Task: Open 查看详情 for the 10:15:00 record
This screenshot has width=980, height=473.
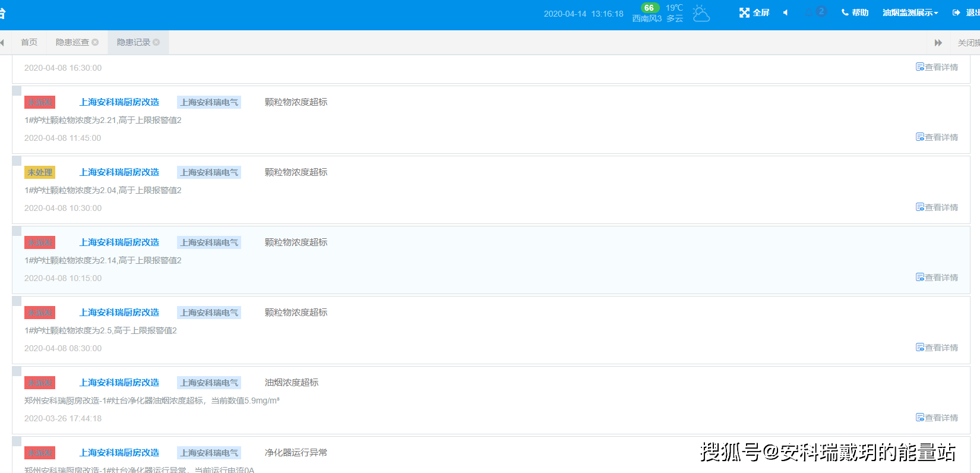Action: 937,278
